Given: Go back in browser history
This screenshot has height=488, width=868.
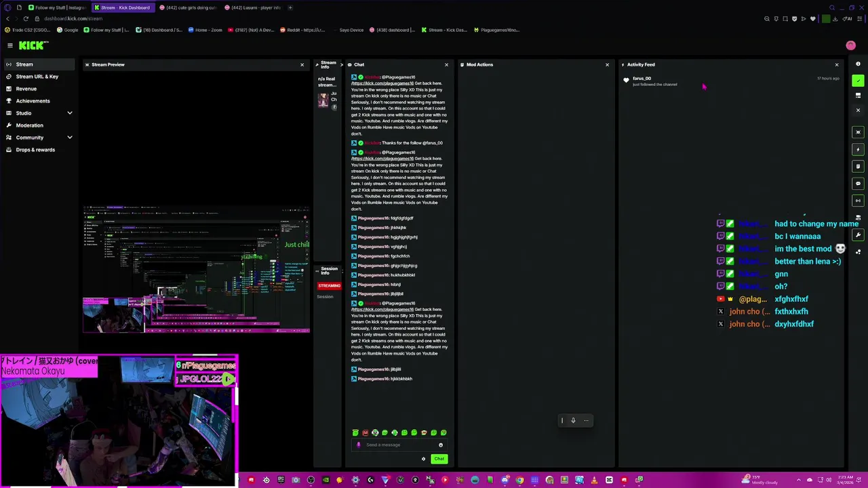Looking at the screenshot, I should [7, 18].
